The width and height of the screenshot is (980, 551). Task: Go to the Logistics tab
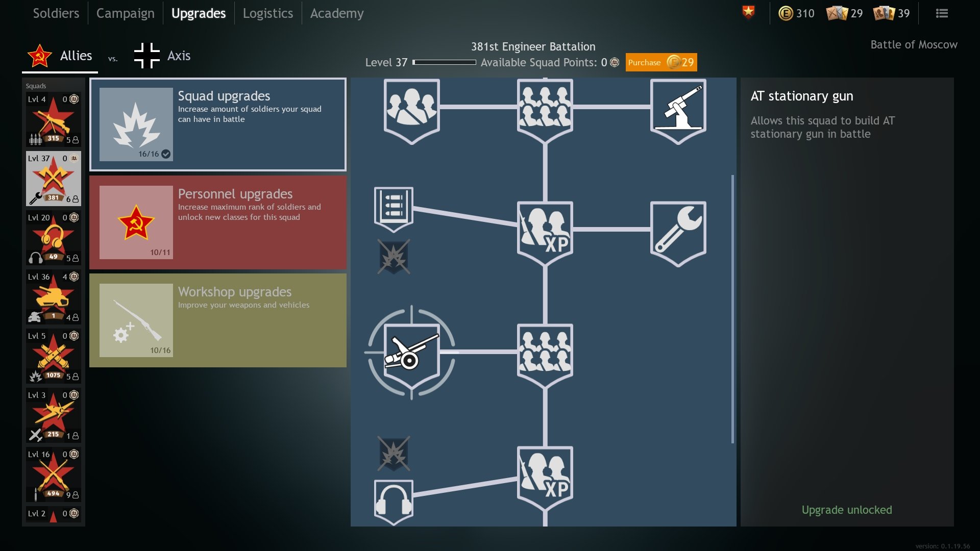(x=268, y=13)
